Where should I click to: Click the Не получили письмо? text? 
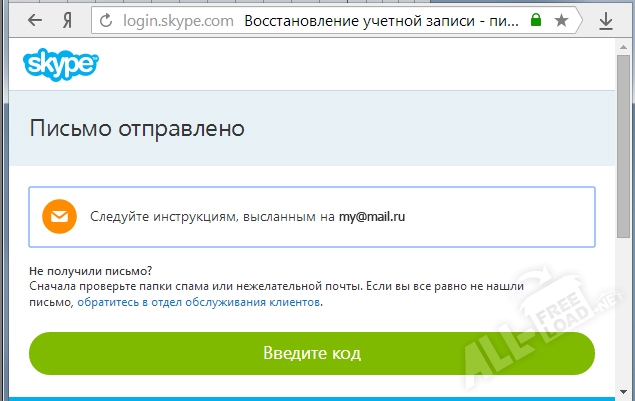[90, 271]
